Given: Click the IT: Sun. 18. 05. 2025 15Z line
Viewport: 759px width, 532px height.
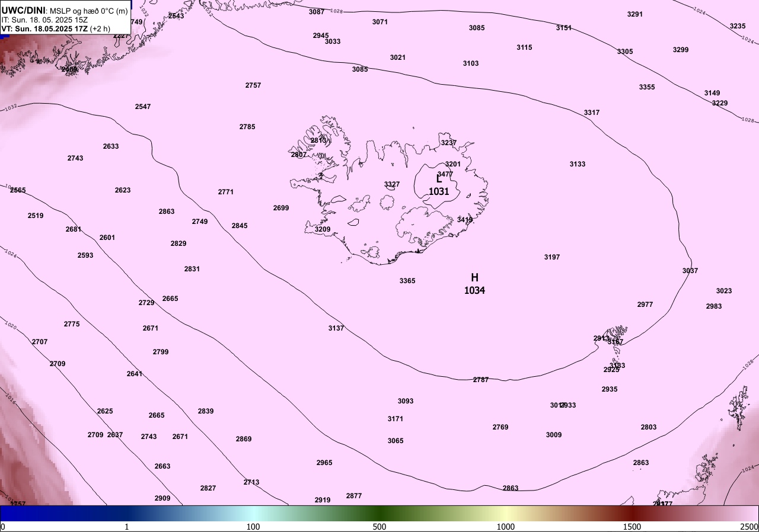Looking at the screenshot, I should coord(45,20).
